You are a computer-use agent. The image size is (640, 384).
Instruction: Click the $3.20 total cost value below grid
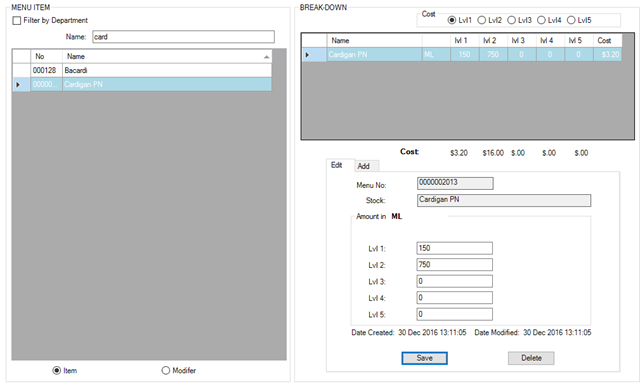pyautogui.click(x=459, y=153)
